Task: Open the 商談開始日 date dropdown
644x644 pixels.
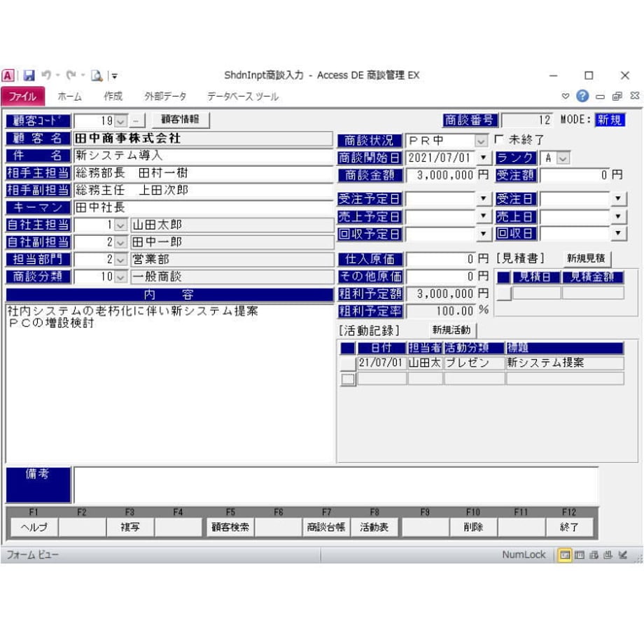Action: (484, 157)
